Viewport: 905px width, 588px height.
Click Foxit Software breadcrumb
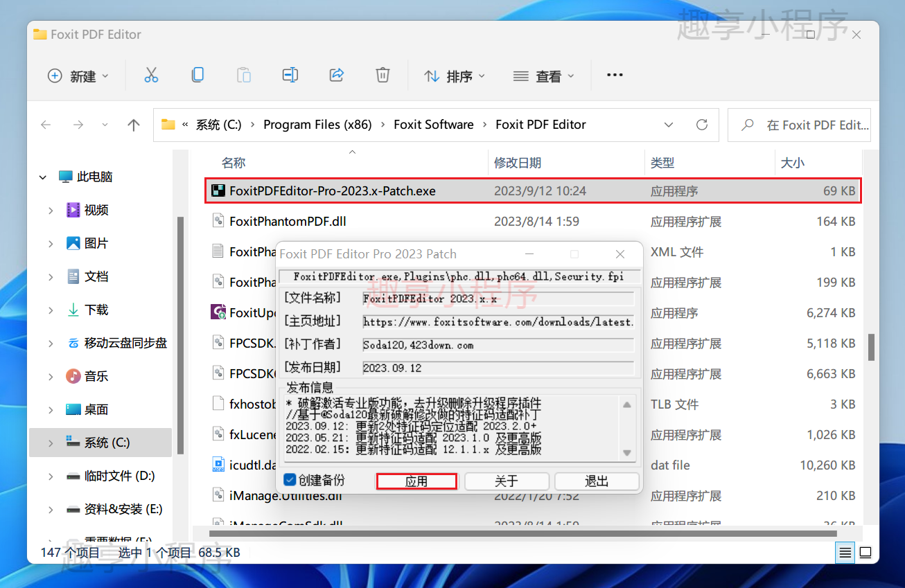click(x=434, y=125)
